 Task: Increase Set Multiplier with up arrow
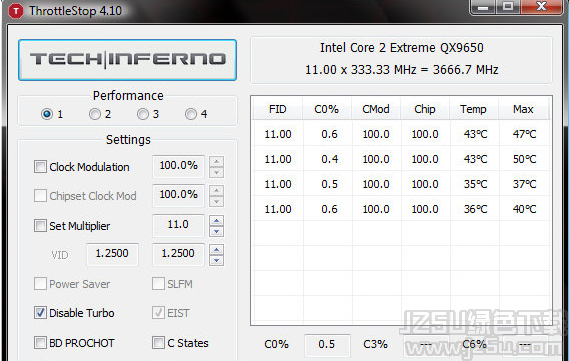(x=216, y=220)
